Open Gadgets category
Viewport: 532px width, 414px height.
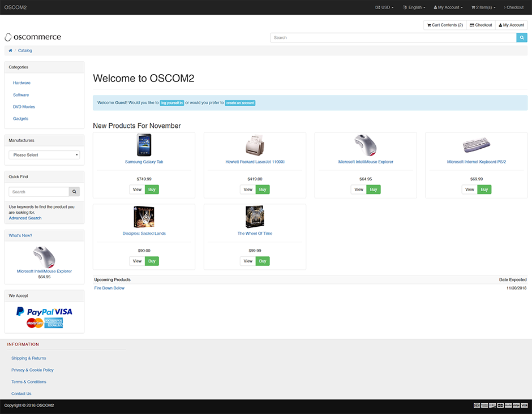point(21,119)
